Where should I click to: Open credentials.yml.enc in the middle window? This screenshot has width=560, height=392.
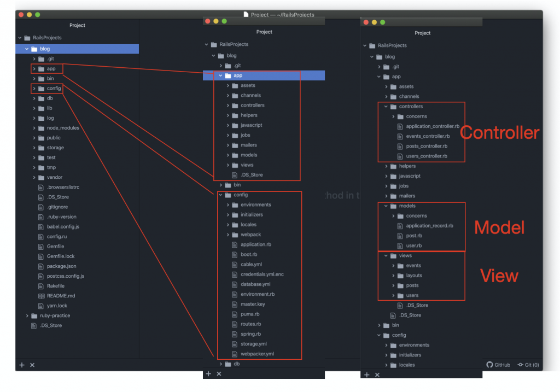point(262,274)
